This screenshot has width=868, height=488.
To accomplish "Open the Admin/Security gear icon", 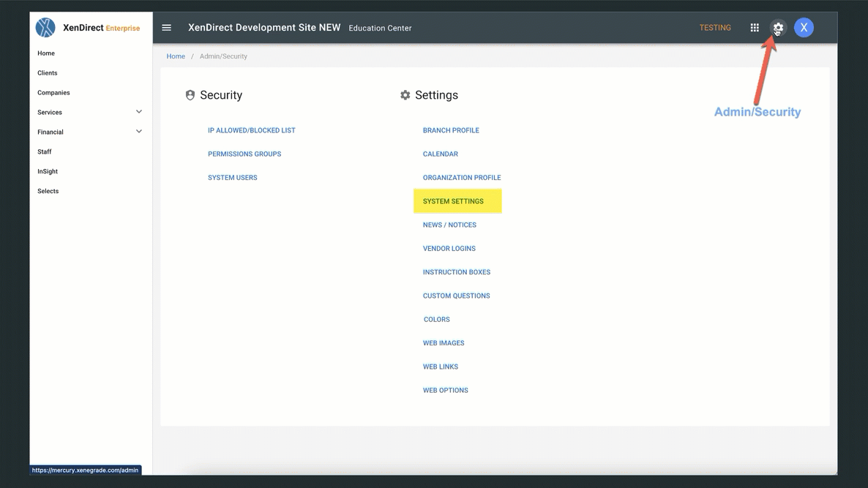I will (778, 28).
